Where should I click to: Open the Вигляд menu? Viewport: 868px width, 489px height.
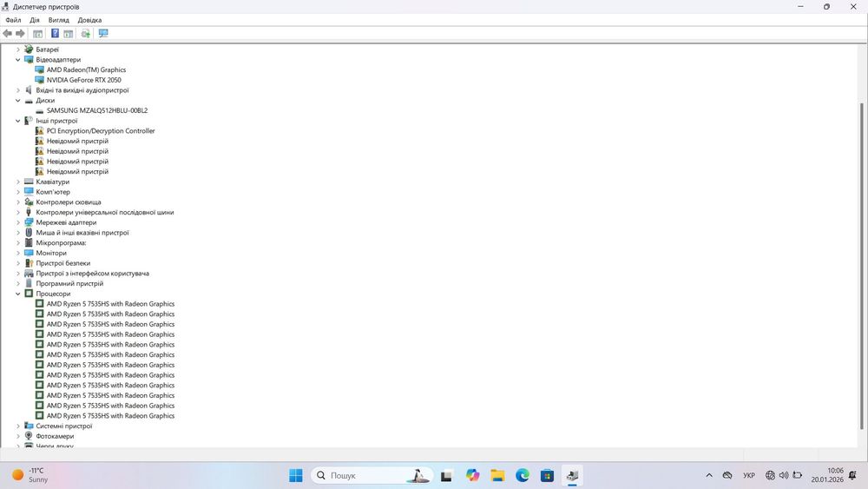click(x=59, y=20)
